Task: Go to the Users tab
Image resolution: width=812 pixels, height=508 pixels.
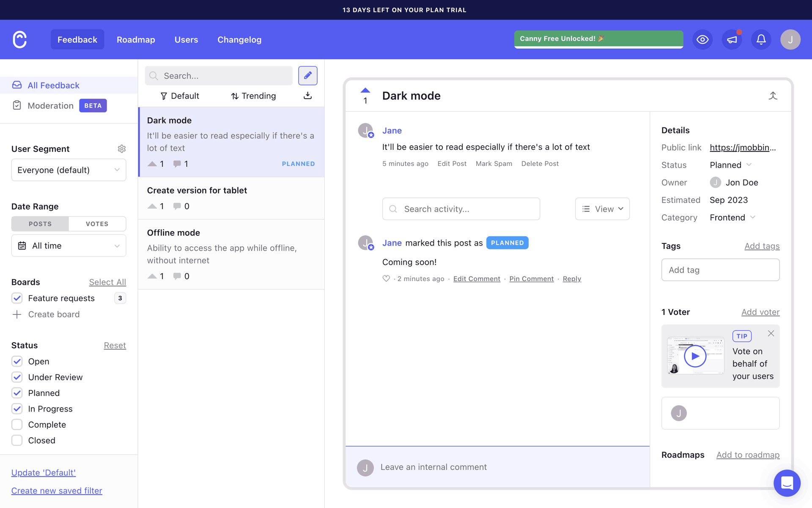Action: click(x=186, y=39)
